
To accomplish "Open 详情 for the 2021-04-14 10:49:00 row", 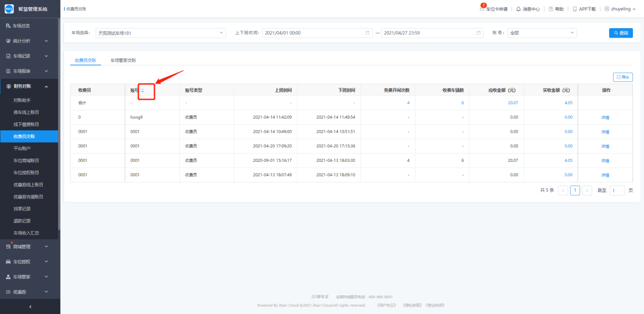I will 605,132.
